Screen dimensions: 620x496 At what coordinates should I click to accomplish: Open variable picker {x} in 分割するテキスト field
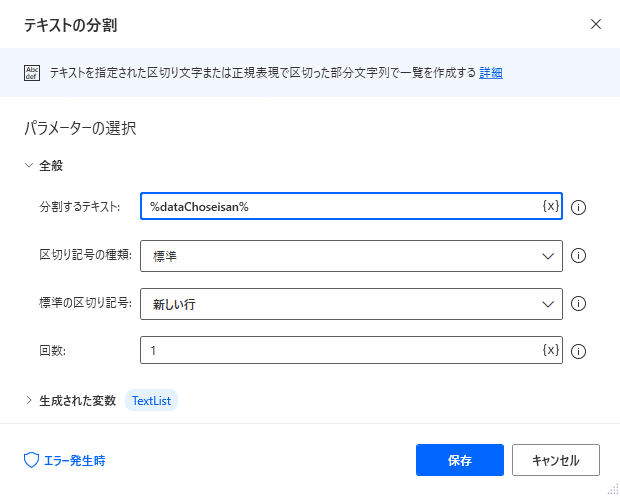tap(550, 206)
